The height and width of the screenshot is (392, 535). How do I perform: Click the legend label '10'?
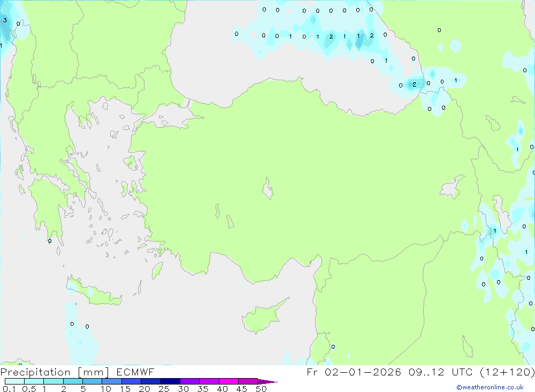pyautogui.click(x=106, y=389)
